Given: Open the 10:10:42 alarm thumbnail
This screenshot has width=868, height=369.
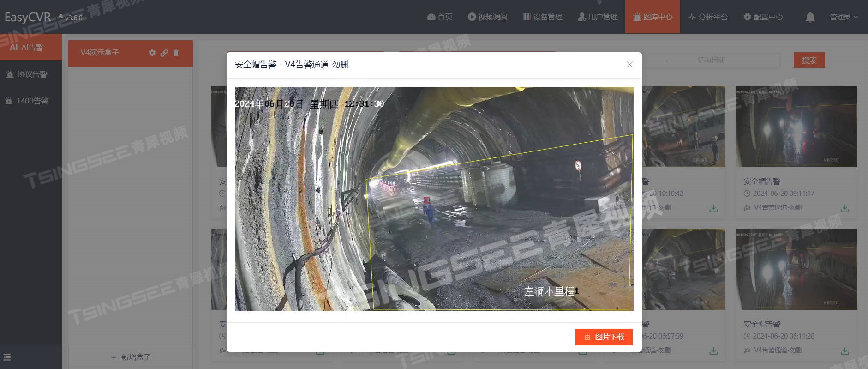Looking at the screenshot, I should click(x=683, y=127).
